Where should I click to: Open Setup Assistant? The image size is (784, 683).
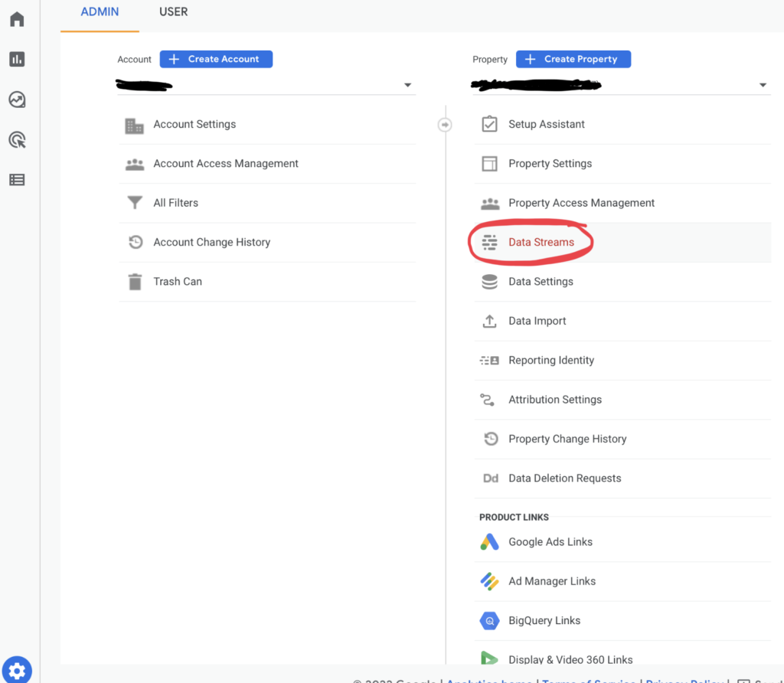[x=546, y=124]
